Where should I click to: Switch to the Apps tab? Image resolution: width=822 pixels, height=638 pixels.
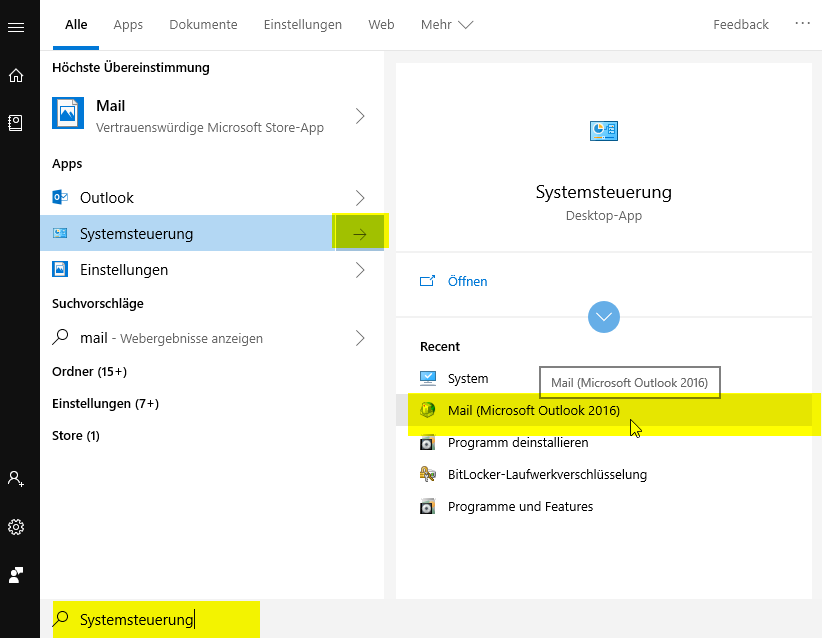128,24
